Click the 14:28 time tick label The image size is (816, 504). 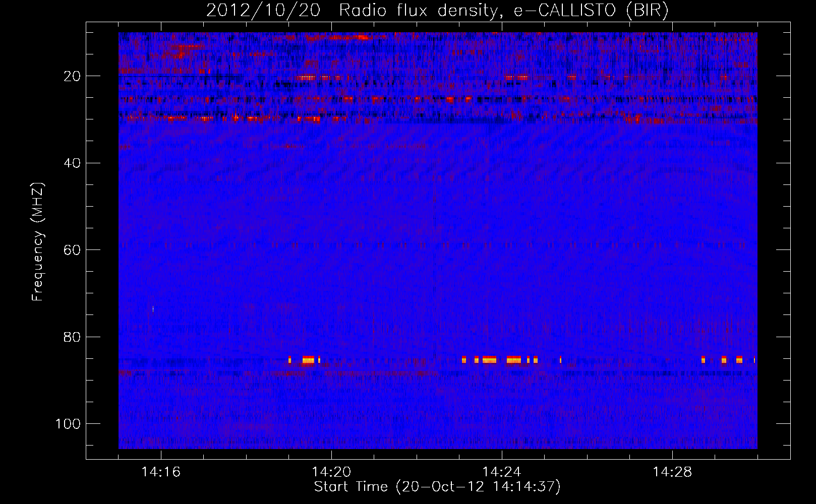click(672, 472)
